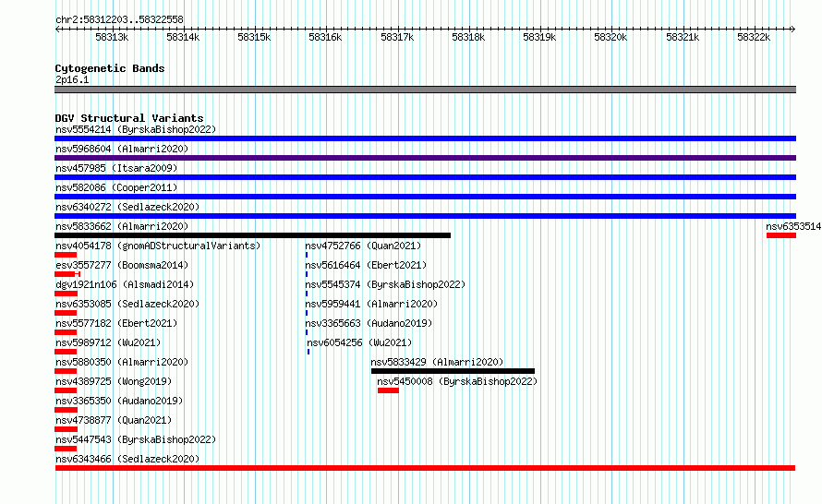Click the 58320k ruler position
The width and height of the screenshot is (822, 504).
coord(610,37)
